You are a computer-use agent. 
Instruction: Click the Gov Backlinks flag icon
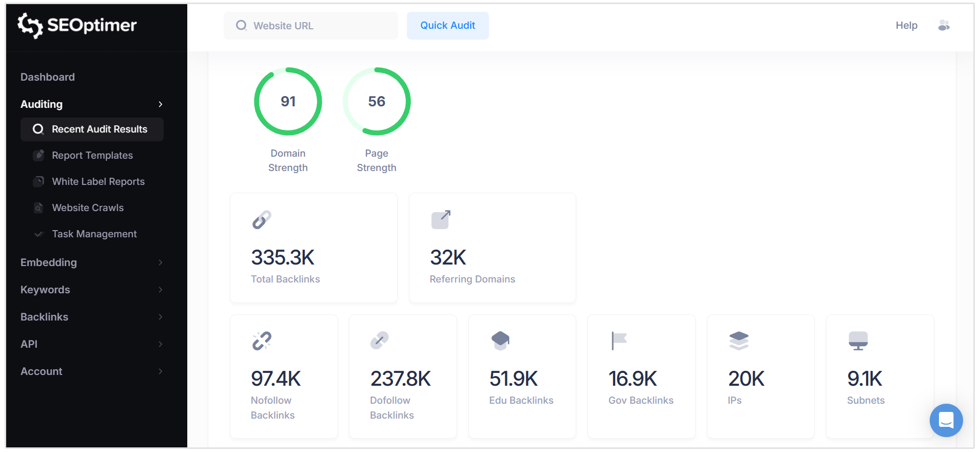(619, 341)
